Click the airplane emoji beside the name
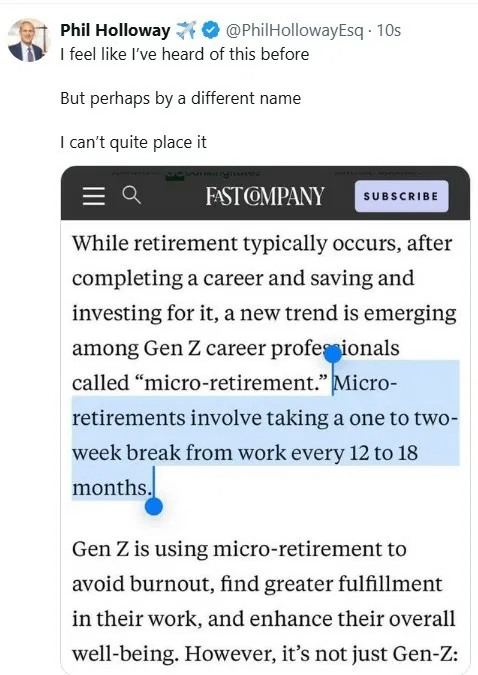Viewport: 478px width, 675px height. coord(186,30)
